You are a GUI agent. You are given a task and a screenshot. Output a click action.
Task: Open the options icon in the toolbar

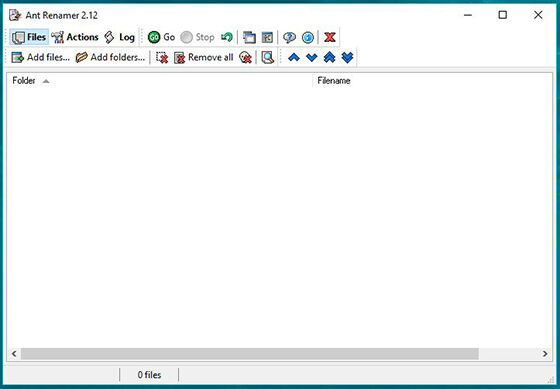point(267,37)
